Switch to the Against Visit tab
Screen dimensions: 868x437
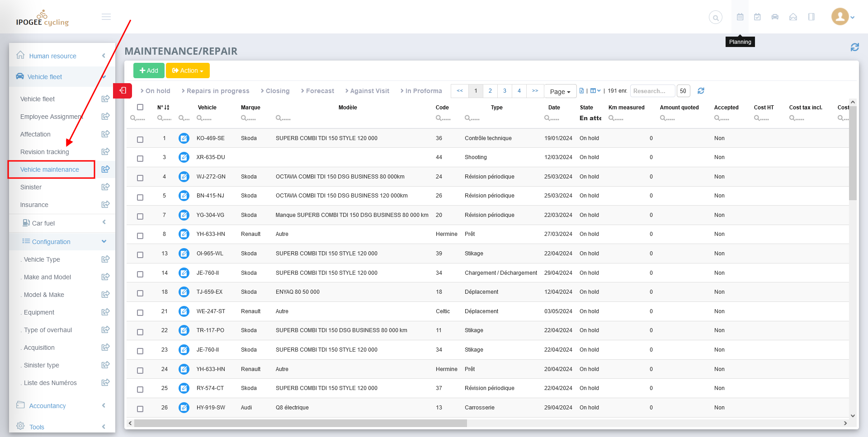(x=367, y=91)
